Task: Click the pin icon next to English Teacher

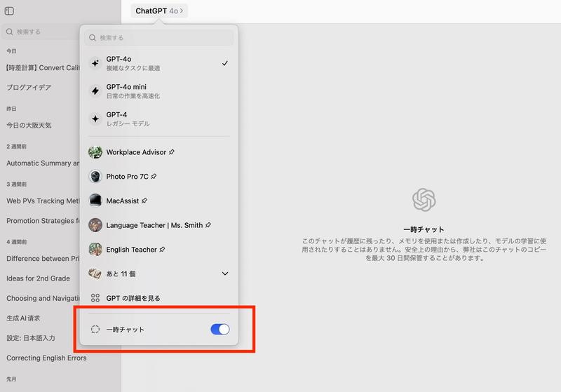Action: pyautogui.click(x=162, y=249)
